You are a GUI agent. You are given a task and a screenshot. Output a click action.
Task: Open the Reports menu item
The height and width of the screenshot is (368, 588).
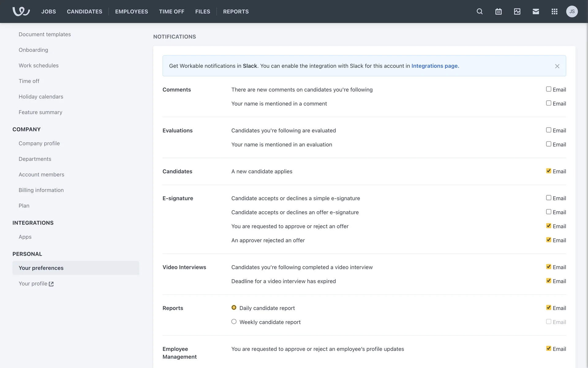(236, 11)
